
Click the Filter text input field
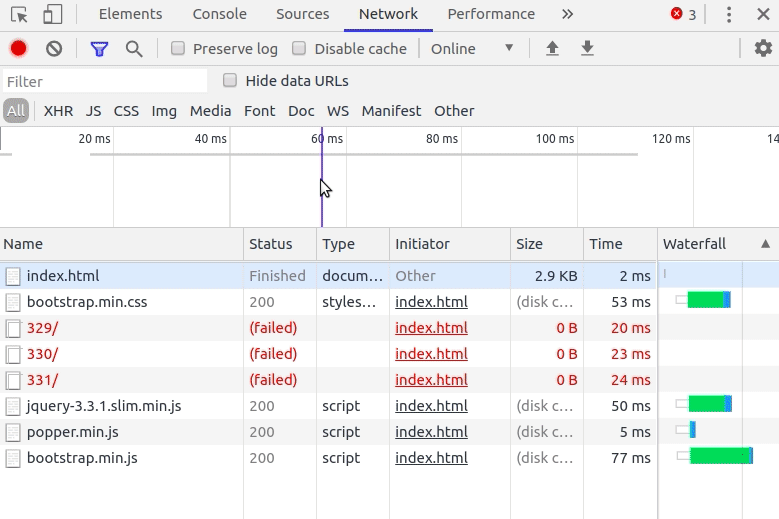[x=105, y=81]
